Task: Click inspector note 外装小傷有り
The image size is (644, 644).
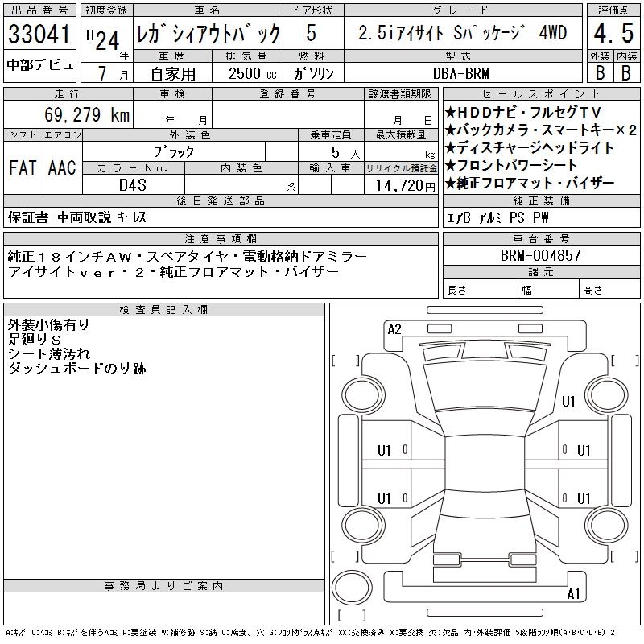Action: [48, 325]
